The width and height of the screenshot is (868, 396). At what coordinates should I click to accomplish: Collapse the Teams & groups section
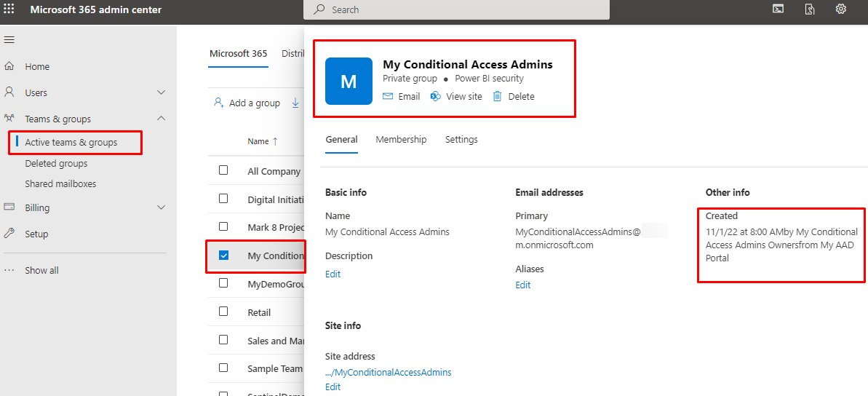pyautogui.click(x=162, y=119)
